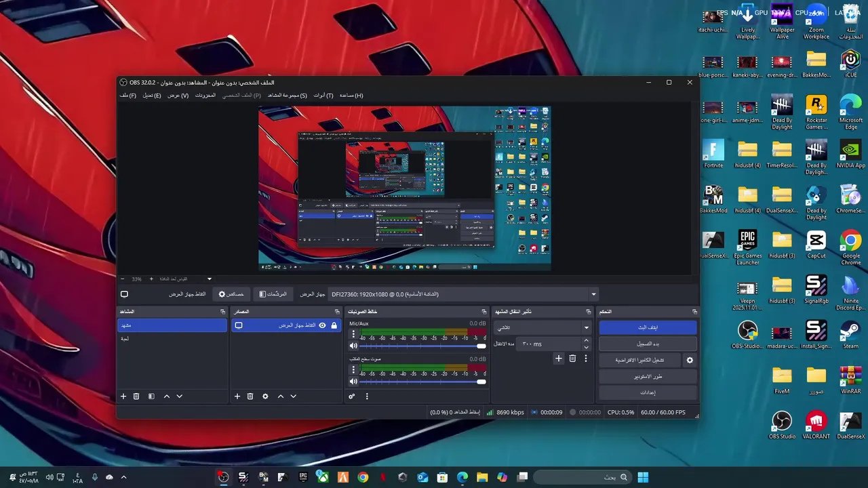Open the transition type dropdown
868x488 pixels.
542,328
